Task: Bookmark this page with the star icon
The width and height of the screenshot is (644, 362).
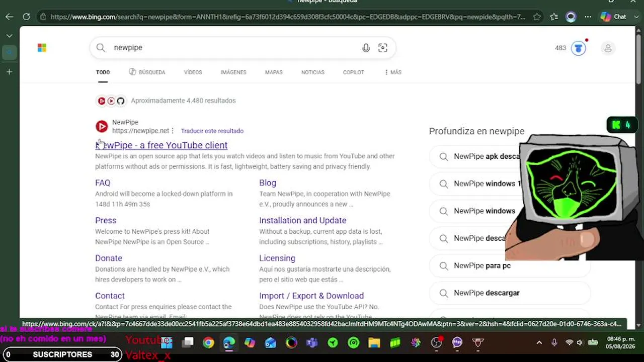Action: 537,17
